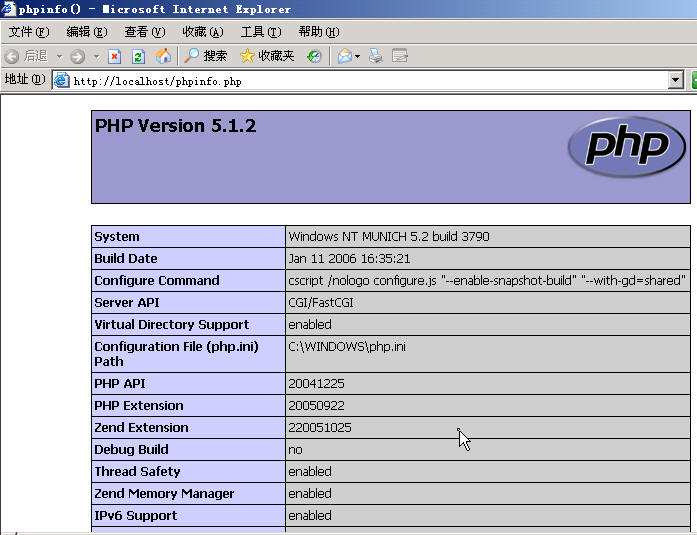697x535 pixels.
Task: Click the C:\WINDOWS\php.ini value
Action: (347, 346)
